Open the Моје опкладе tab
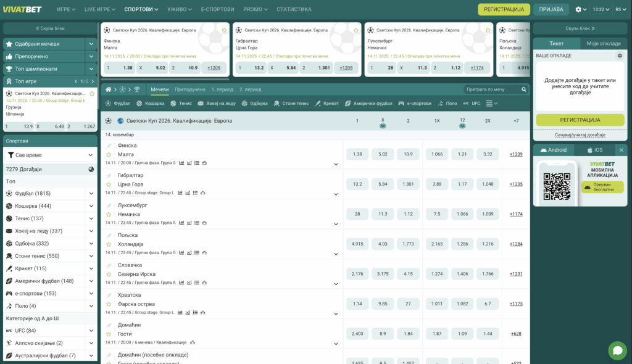The height and width of the screenshot is (364, 632). pos(603,43)
